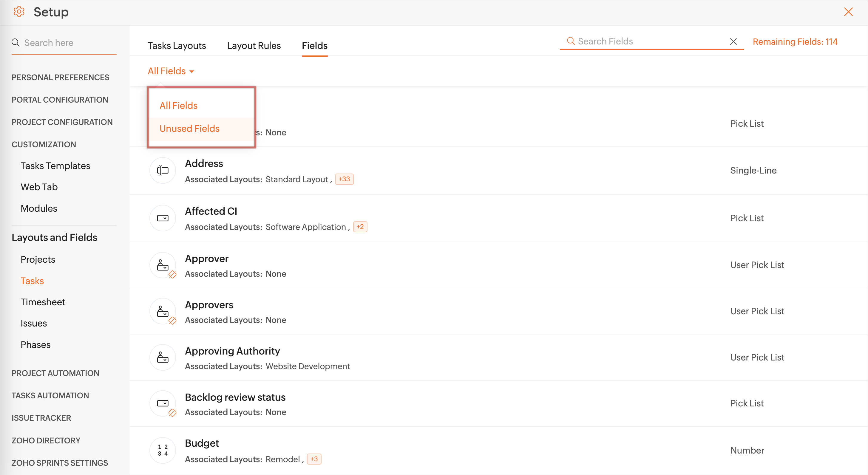868x475 pixels.
Task: Click Software Application layout for Affected CI
Action: (306, 227)
